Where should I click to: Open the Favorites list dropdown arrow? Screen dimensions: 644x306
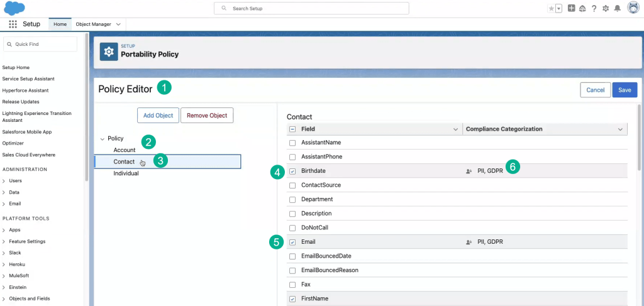tap(558, 8)
